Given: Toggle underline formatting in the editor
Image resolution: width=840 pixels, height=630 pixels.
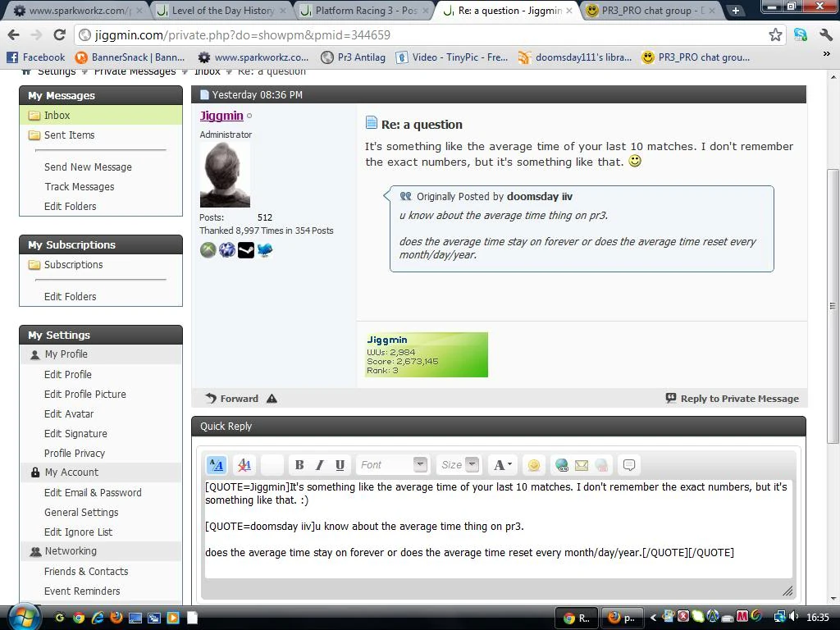Looking at the screenshot, I should (339, 465).
